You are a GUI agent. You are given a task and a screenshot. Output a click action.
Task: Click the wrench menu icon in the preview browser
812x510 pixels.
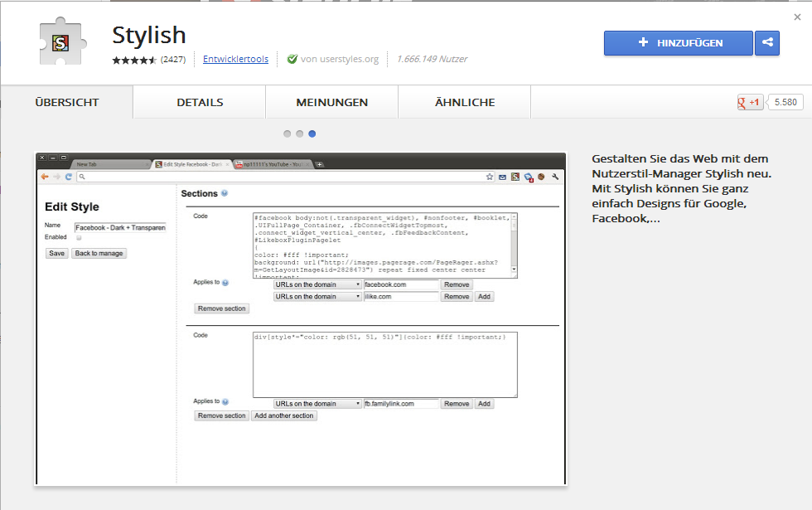pyautogui.click(x=555, y=177)
